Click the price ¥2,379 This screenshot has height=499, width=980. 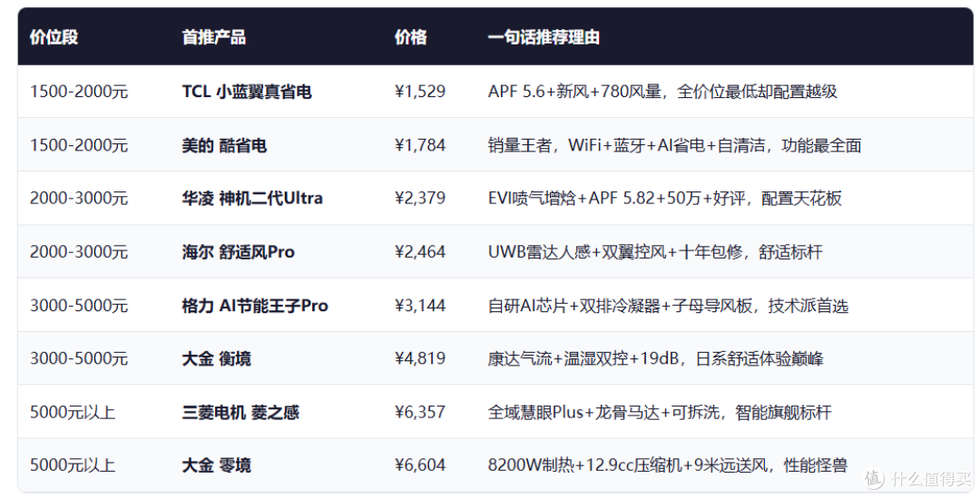click(x=420, y=199)
